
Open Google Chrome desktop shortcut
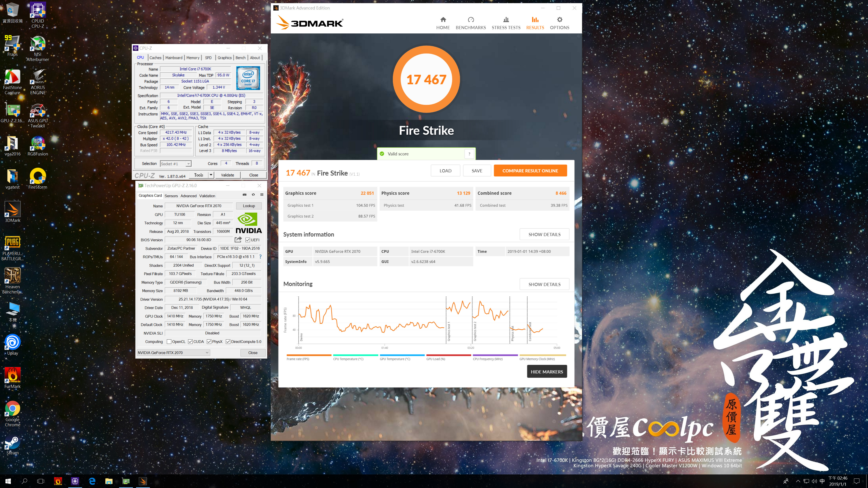click(12, 414)
